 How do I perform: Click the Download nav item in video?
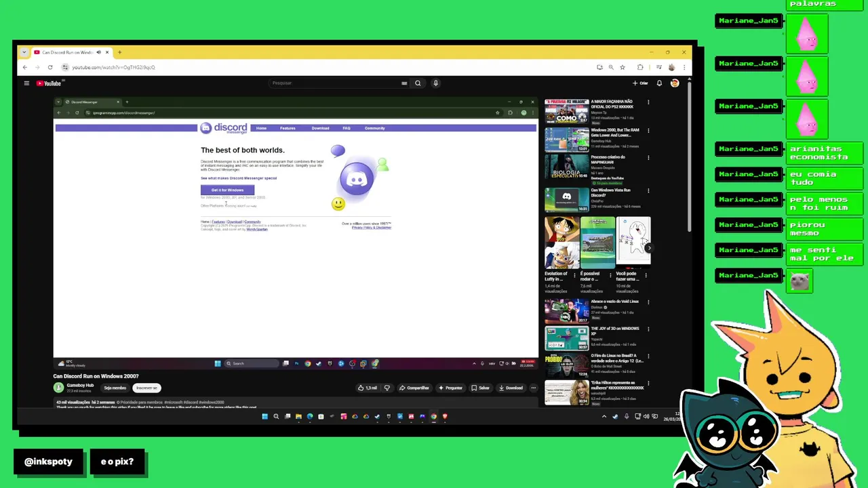click(x=320, y=128)
